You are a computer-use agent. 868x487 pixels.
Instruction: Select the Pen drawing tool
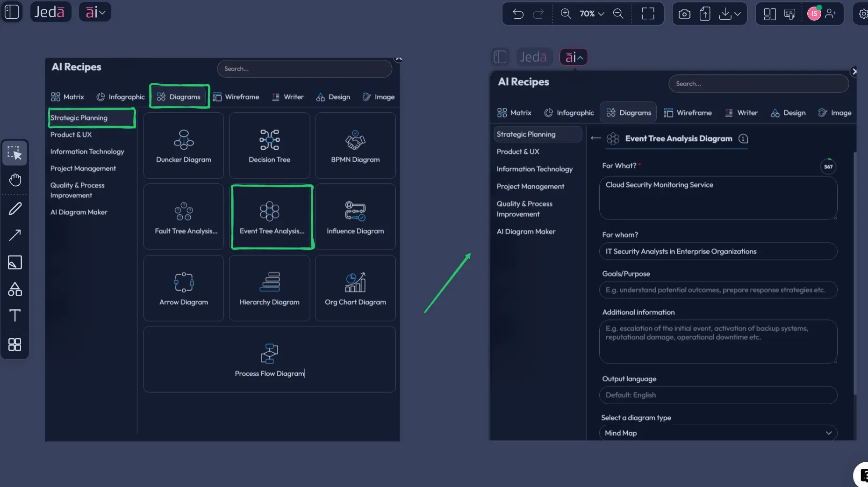click(x=15, y=208)
